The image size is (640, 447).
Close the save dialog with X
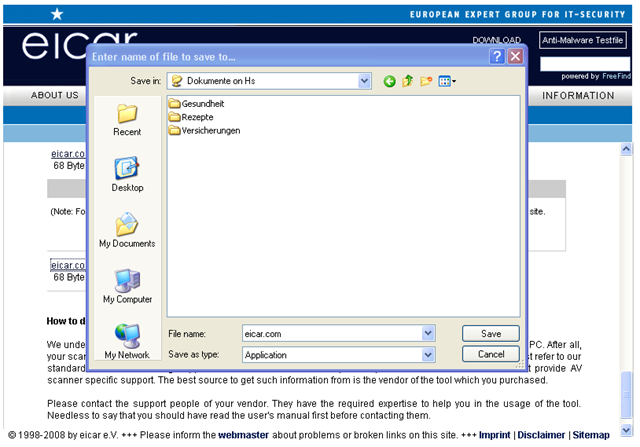[515, 56]
